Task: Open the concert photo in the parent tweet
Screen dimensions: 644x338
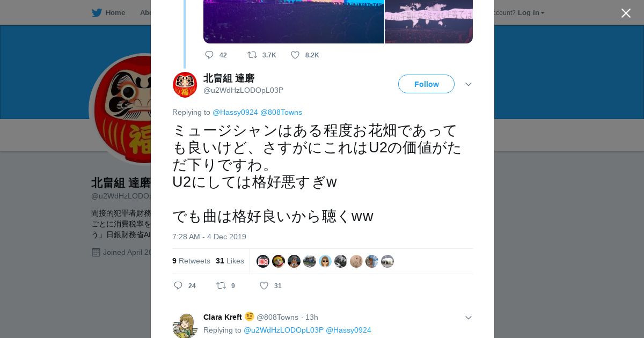Action: coord(294,21)
